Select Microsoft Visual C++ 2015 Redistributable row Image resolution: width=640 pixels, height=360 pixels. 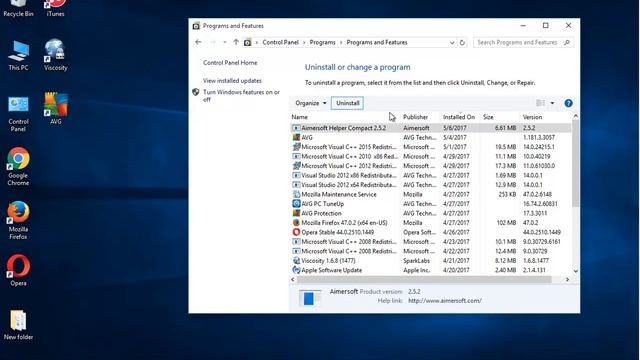click(431, 147)
